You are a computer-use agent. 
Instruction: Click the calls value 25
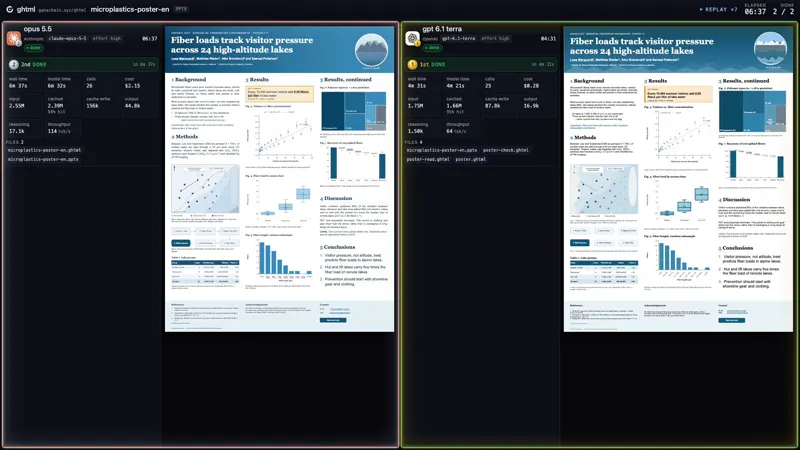[488, 86]
